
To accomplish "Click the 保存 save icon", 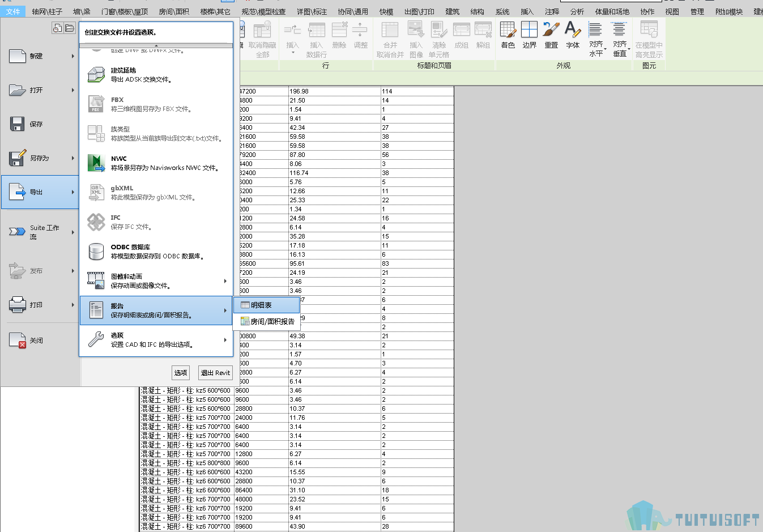I will pos(17,124).
